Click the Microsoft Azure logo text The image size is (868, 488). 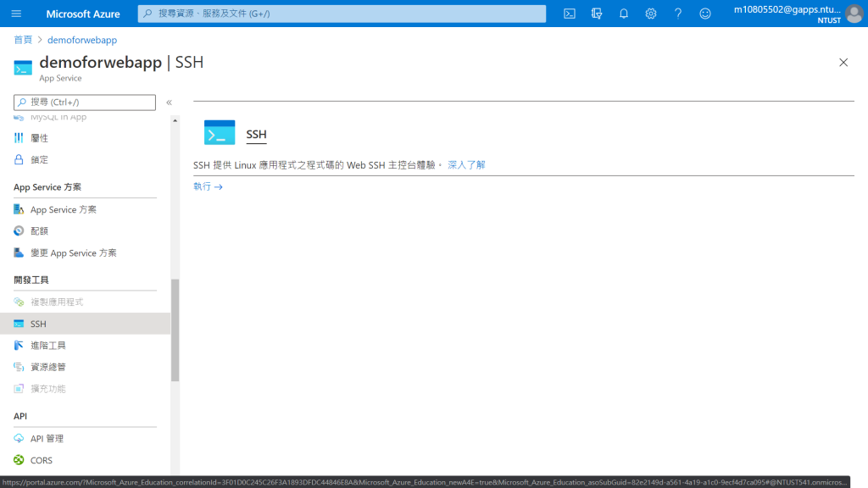pos(83,14)
